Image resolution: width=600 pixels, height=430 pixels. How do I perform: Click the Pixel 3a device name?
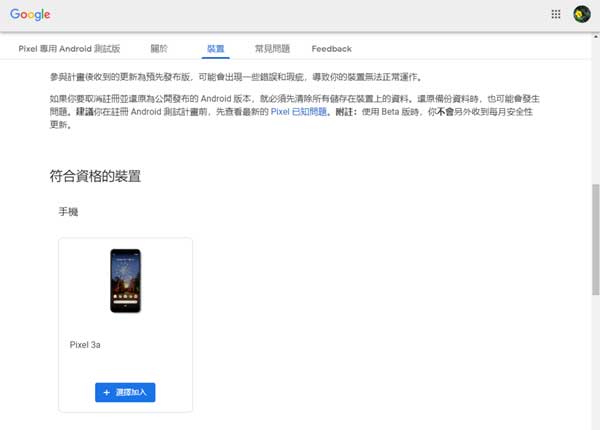85,345
